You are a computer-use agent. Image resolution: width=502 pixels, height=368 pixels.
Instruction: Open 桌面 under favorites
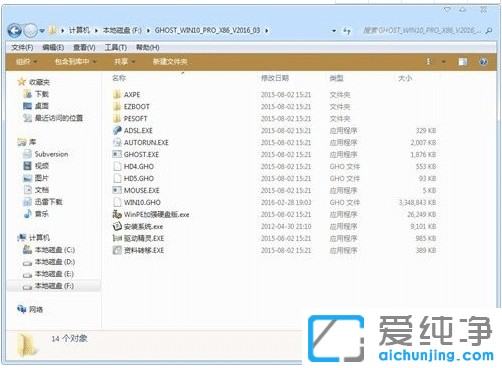tap(42, 106)
